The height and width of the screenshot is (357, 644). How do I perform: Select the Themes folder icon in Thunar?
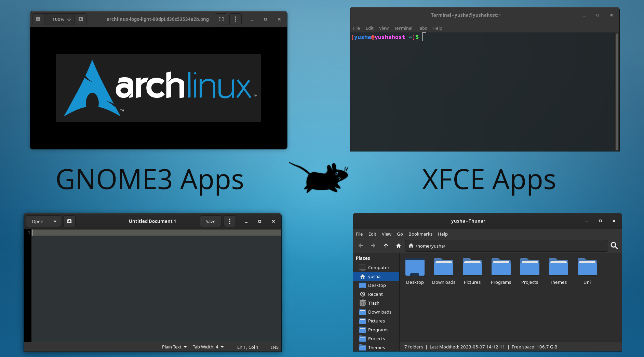pyautogui.click(x=559, y=267)
